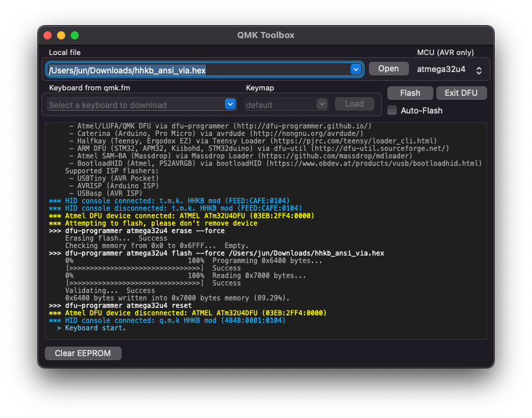
Task: Click the Flash button
Action: pos(410,93)
